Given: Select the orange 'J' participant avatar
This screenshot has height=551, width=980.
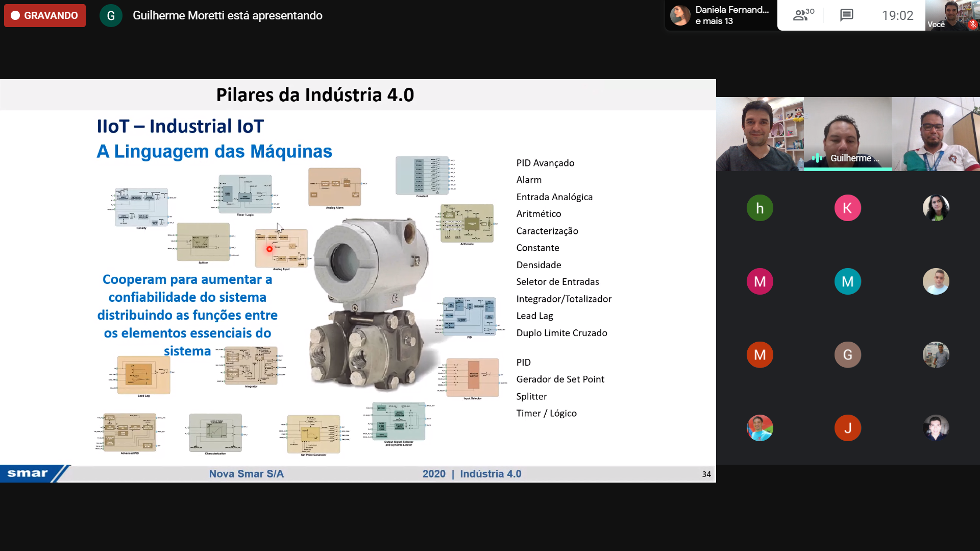Looking at the screenshot, I should pyautogui.click(x=847, y=428).
